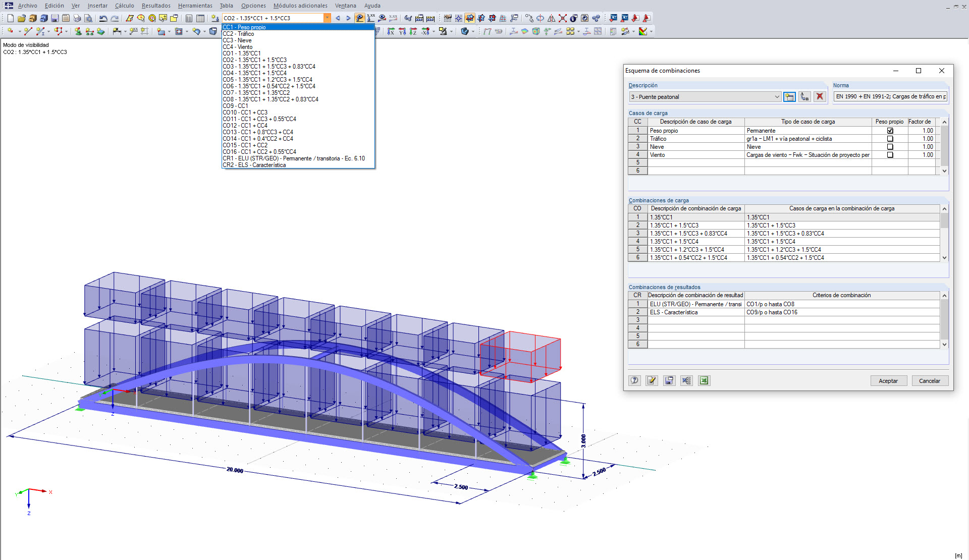Enable self-weight checkbox for Tráfico row

[x=890, y=139]
